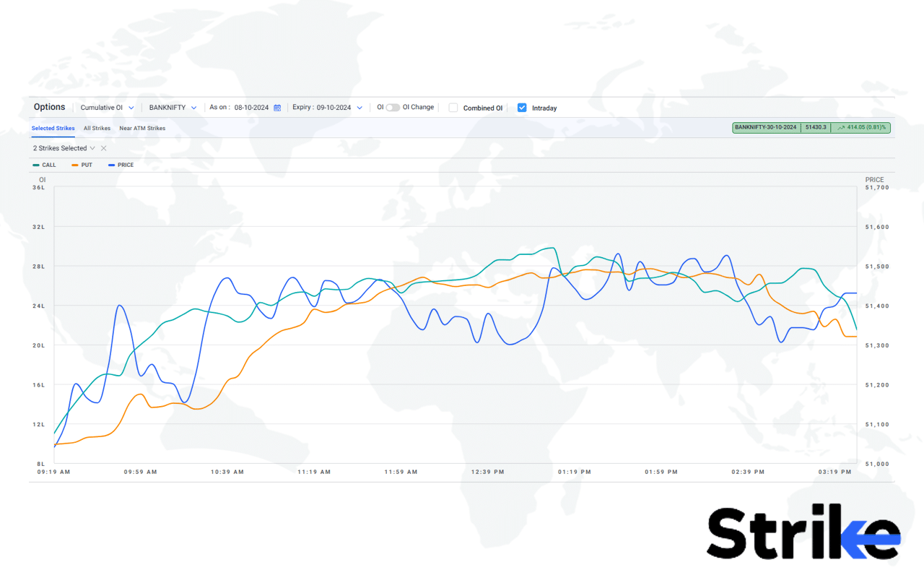Click the X to clear strikes selection
The height and width of the screenshot is (578, 924).
(x=103, y=147)
